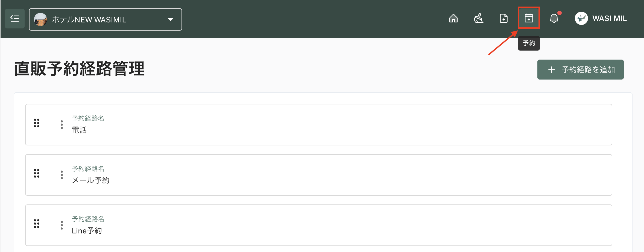Grab the drag handle for メール予約 row
Image resolution: width=644 pixels, height=252 pixels.
point(37,174)
